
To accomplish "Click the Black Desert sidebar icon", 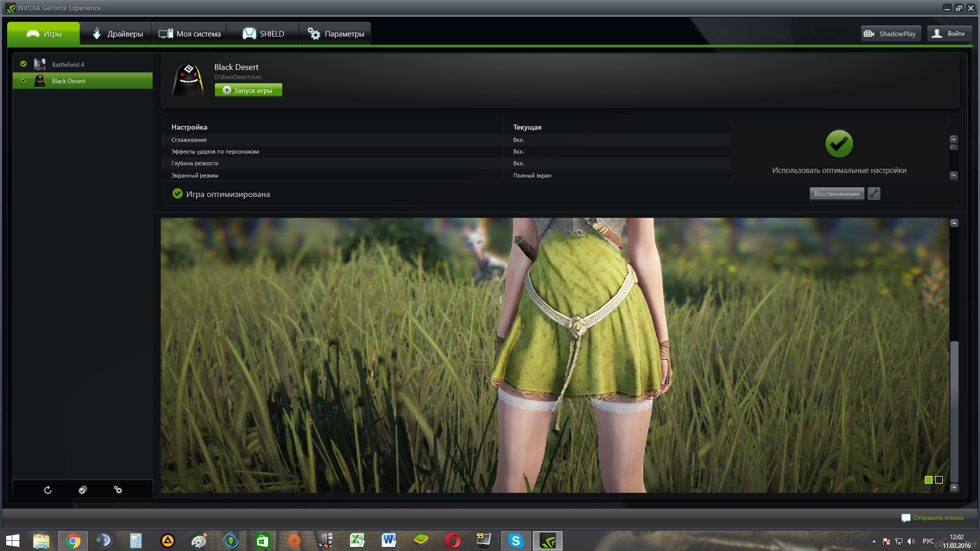I will tap(40, 81).
